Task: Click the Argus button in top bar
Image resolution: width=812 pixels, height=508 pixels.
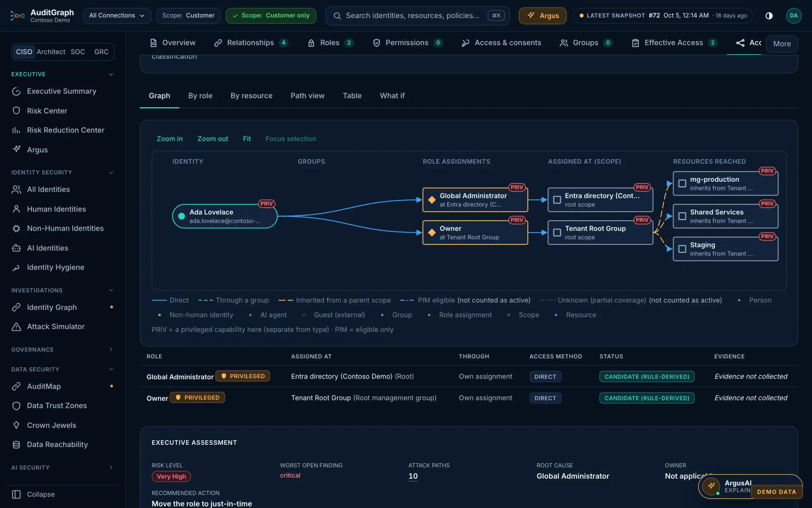Action: [542, 15]
